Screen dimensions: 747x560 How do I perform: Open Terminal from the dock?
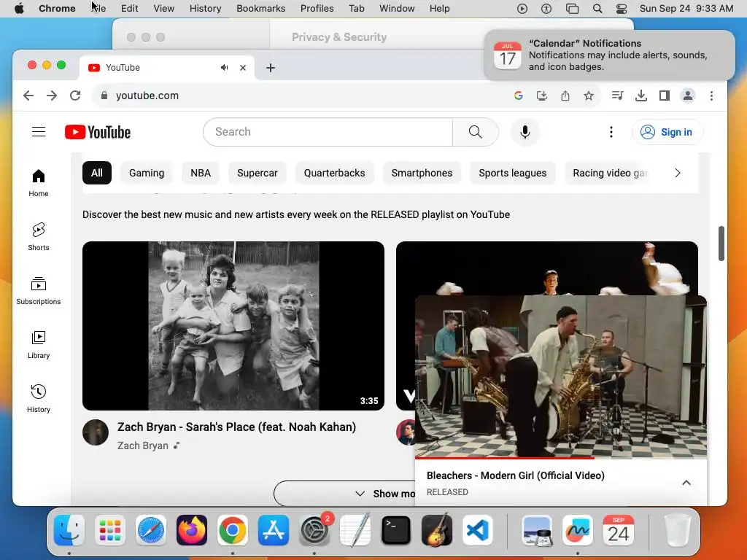[396, 530]
